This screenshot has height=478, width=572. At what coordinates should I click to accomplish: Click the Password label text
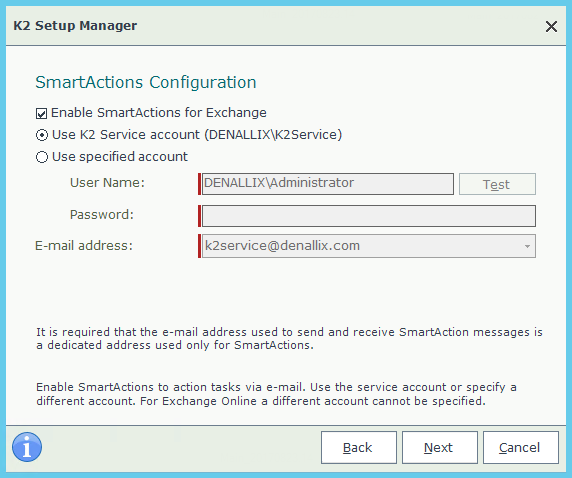(x=102, y=215)
